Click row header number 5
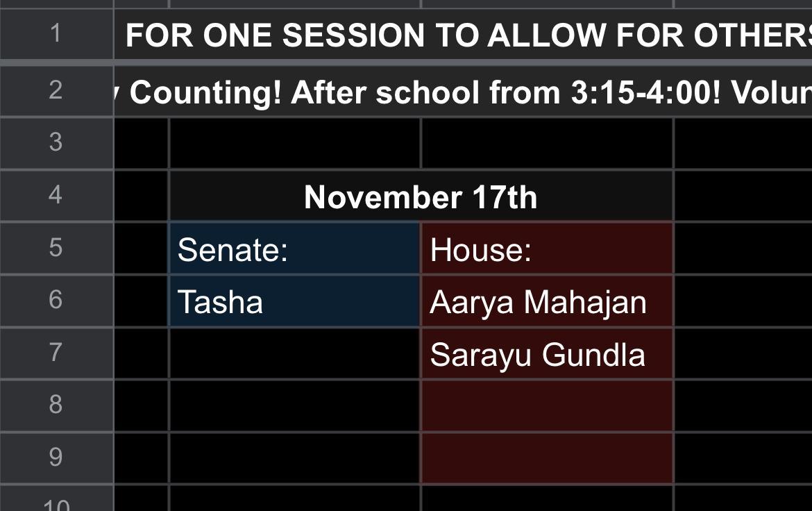The image size is (812, 511). (56, 248)
